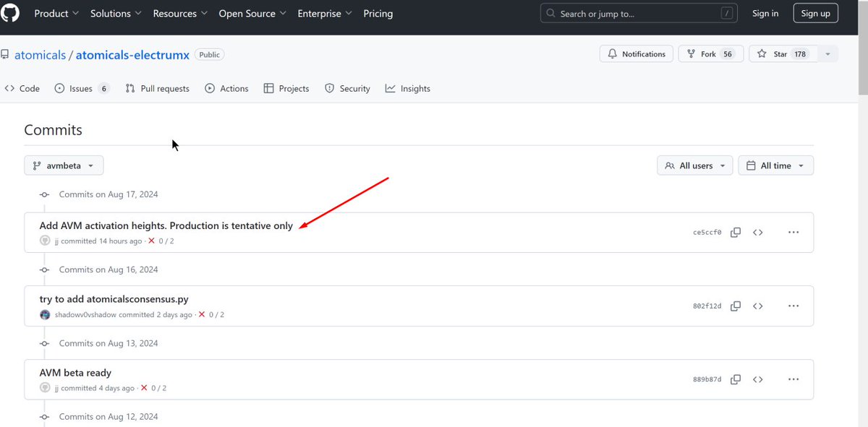Browse repository at commit 802f12d

coord(758,306)
